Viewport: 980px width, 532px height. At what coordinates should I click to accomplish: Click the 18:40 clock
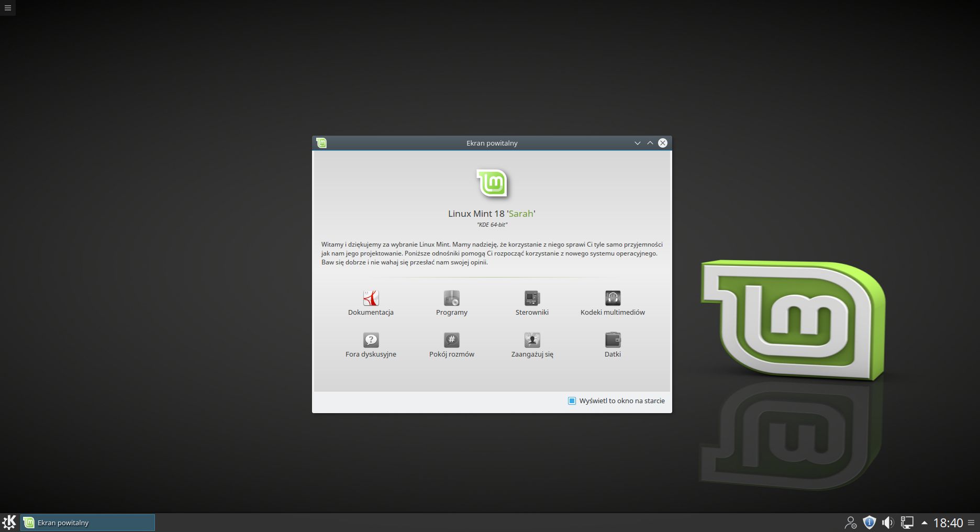pos(948,523)
